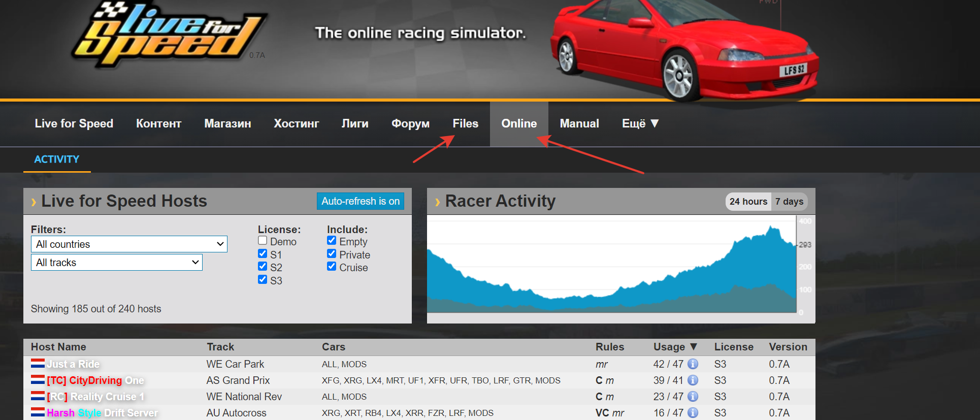
Task: Show activity for 24 hours
Action: click(748, 202)
